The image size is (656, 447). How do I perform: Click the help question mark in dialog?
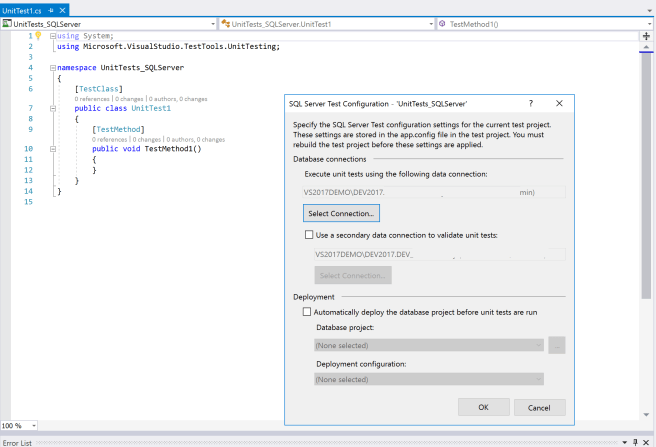coord(530,103)
